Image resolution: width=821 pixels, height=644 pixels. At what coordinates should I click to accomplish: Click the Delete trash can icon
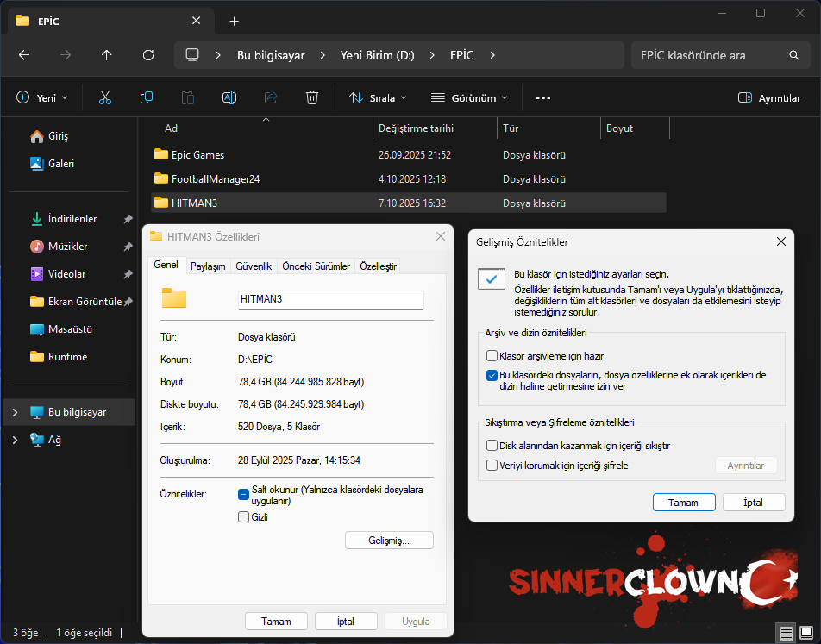click(312, 98)
